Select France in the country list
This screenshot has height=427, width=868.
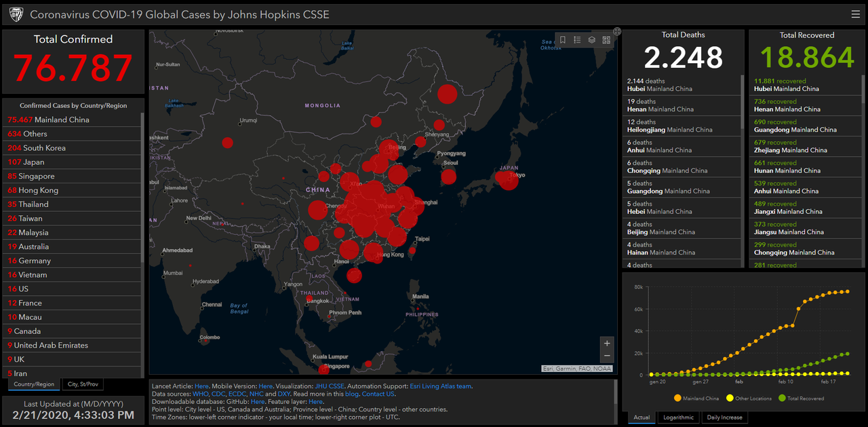[x=73, y=303]
